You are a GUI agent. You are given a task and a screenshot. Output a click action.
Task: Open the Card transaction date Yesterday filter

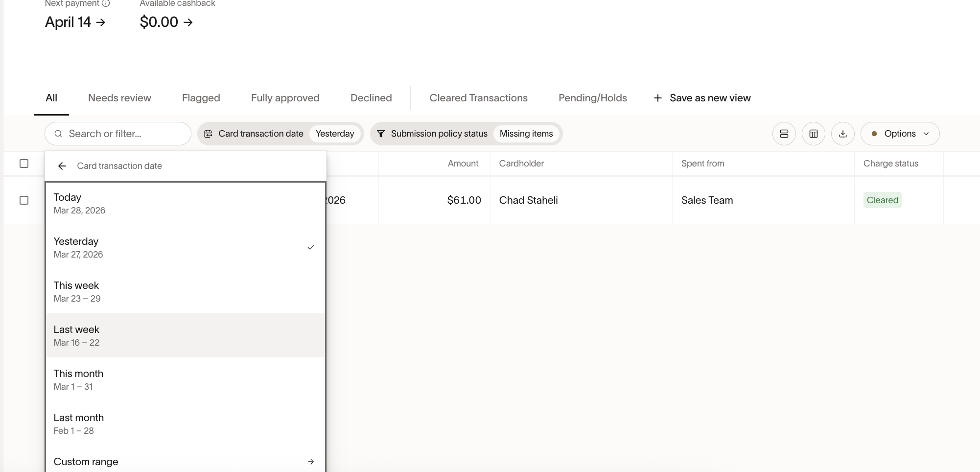[x=280, y=134]
